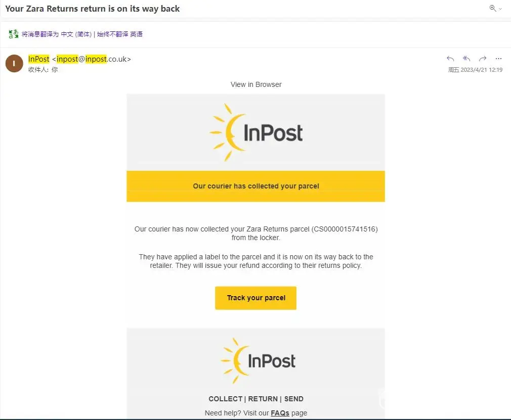
Task: Click the translator icon
Action: tap(14, 34)
